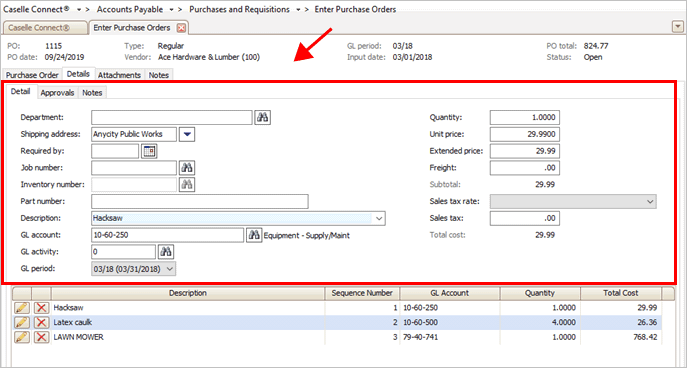Image resolution: width=687 pixels, height=368 pixels.
Task: Click the Extended price field
Action: tap(525, 151)
